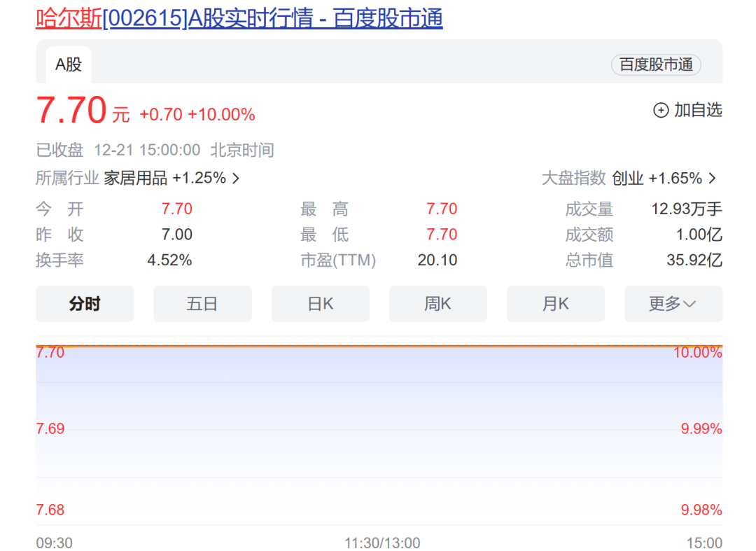Open the 更多 dropdown

point(673,304)
